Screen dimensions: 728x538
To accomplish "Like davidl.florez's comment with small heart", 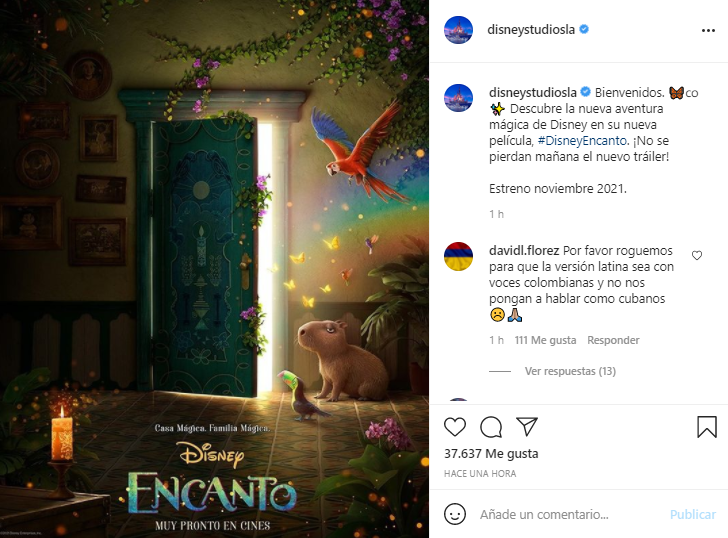I will pyautogui.click(x=697, y=255).
